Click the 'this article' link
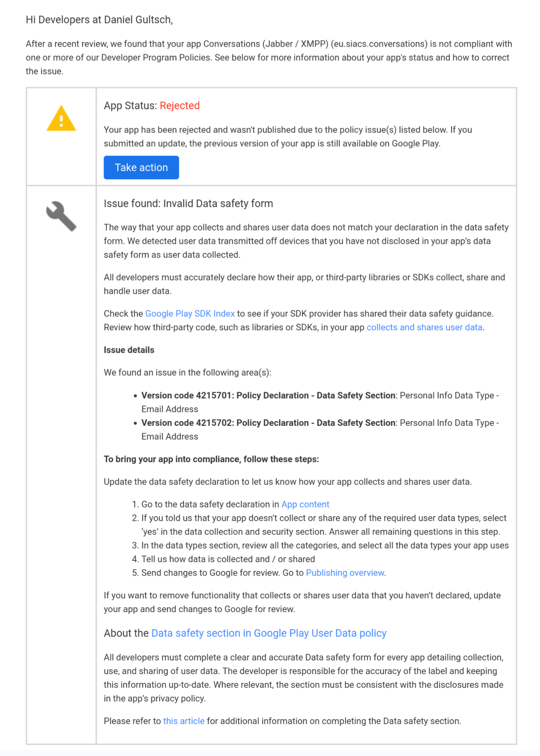The image size is (540, 756). 184,721
